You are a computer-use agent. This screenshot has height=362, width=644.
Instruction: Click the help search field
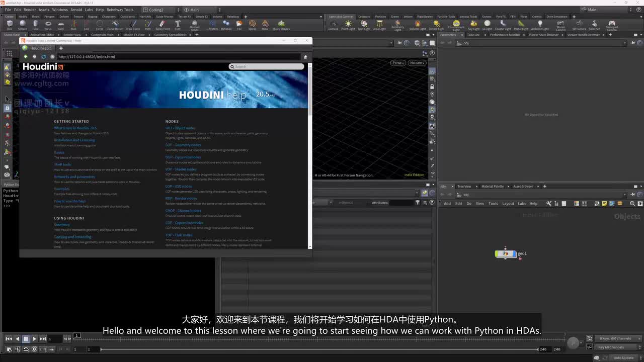[x=267, y=66]
